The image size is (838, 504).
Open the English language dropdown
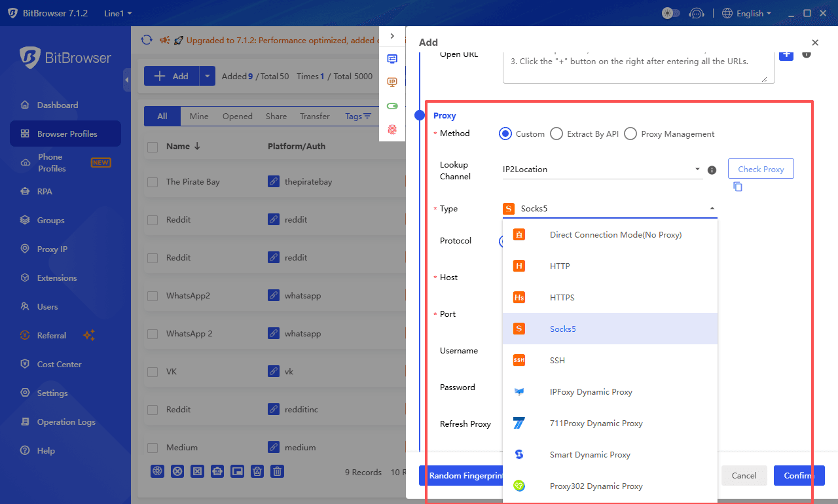747,13
